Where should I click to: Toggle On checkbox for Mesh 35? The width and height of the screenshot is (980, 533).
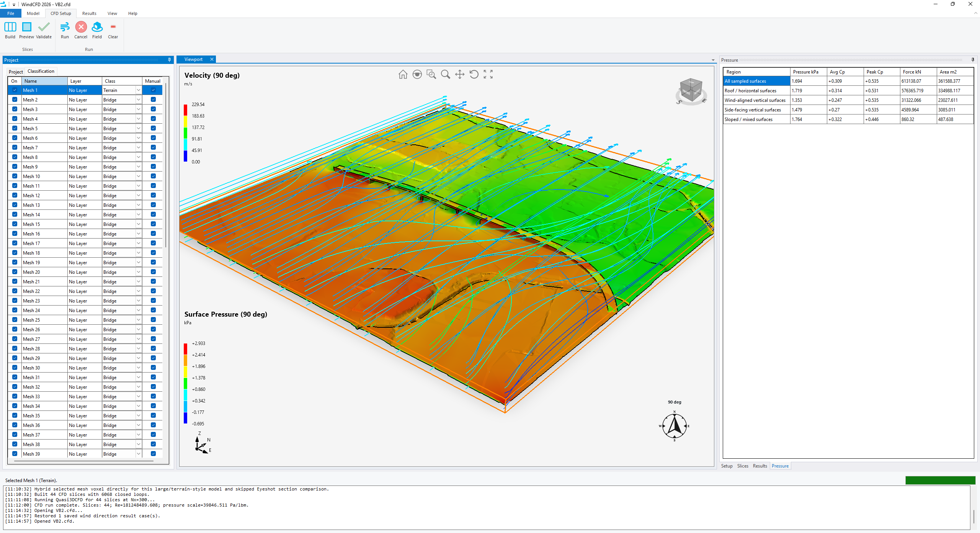(x=15, y=415)
